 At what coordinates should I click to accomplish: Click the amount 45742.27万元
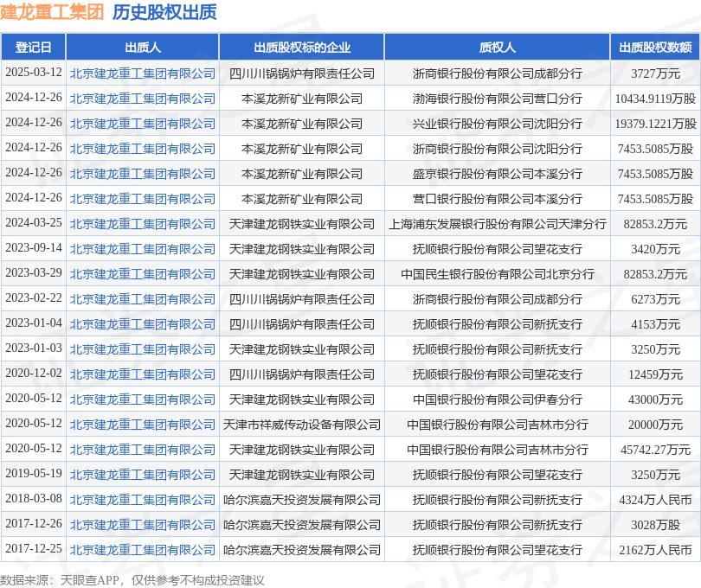[655, 450]
